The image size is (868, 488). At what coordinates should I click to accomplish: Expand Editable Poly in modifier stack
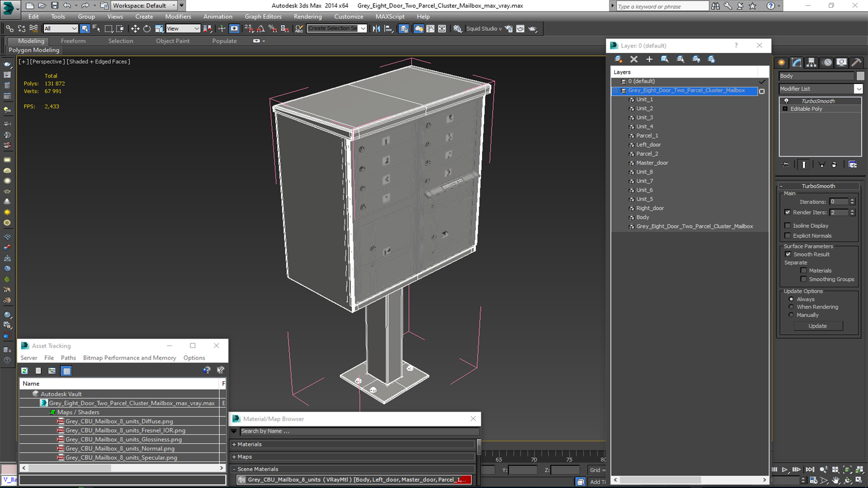coord(785,109)
